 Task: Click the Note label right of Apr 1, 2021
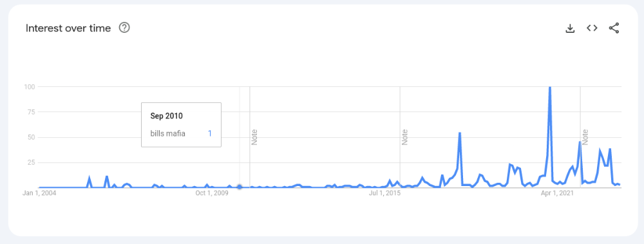pyautogui.click(x=585, y=137)
